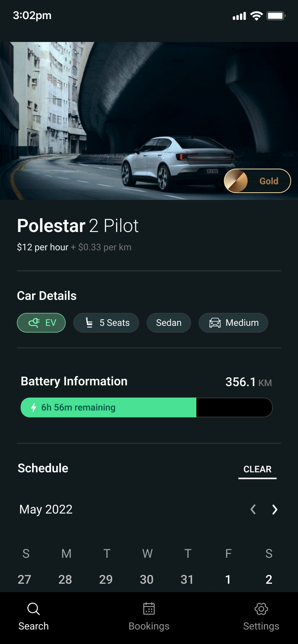Toggle the Gold tier switch
The width and height of the screenshot is (298, 644).
click(257, 181)
